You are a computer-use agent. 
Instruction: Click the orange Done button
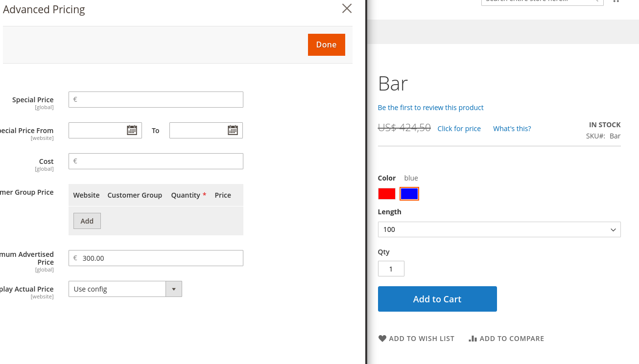pyautogui.click(x=327, y=45)
